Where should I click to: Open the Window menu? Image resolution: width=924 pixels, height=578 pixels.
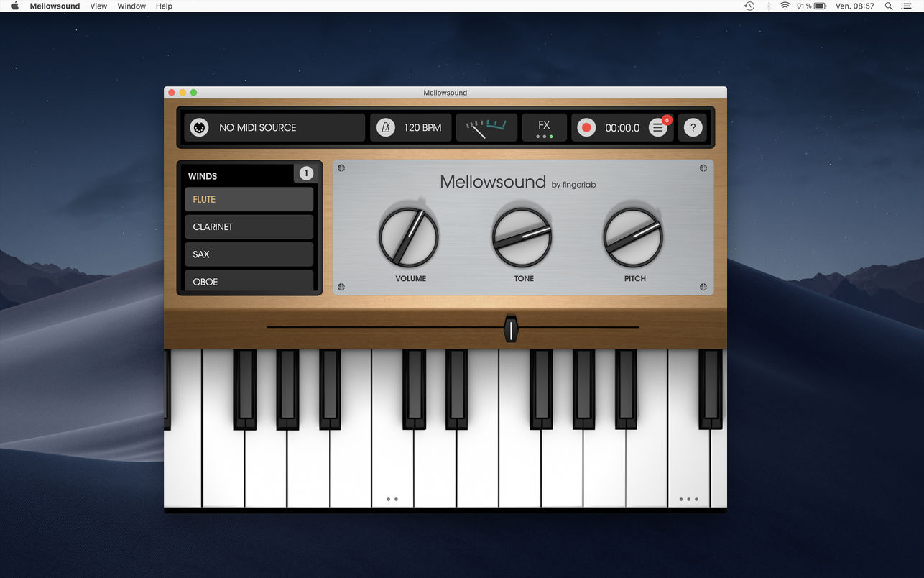click(131, 6)
